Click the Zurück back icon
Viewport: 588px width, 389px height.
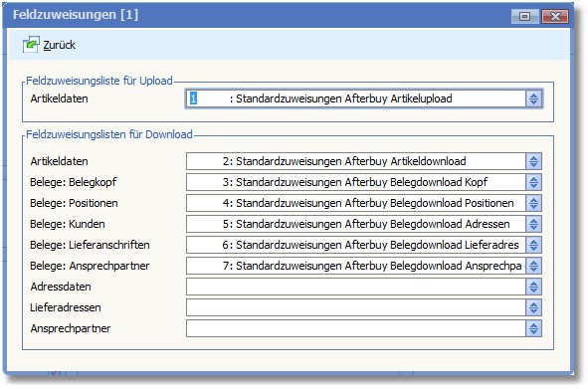coord(31,45)
